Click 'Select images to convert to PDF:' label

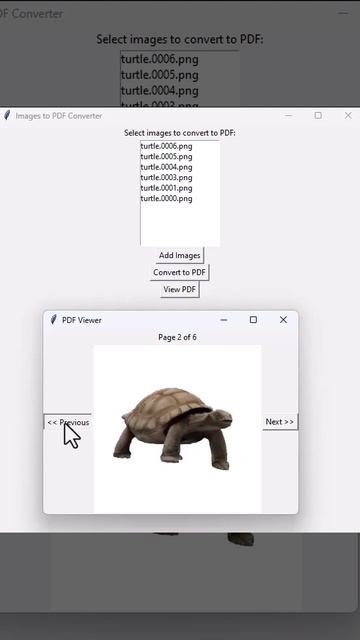180,133
